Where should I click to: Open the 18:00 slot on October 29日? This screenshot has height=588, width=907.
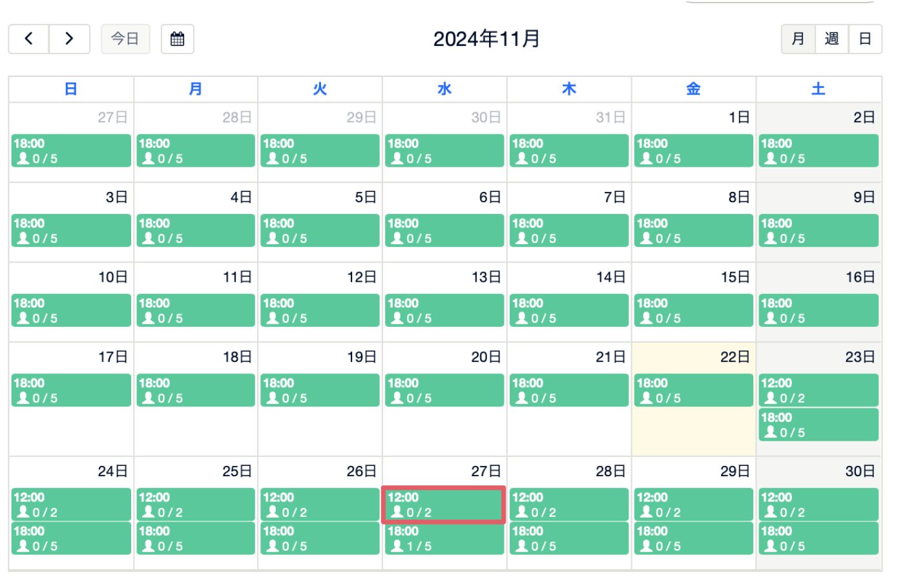320,151
